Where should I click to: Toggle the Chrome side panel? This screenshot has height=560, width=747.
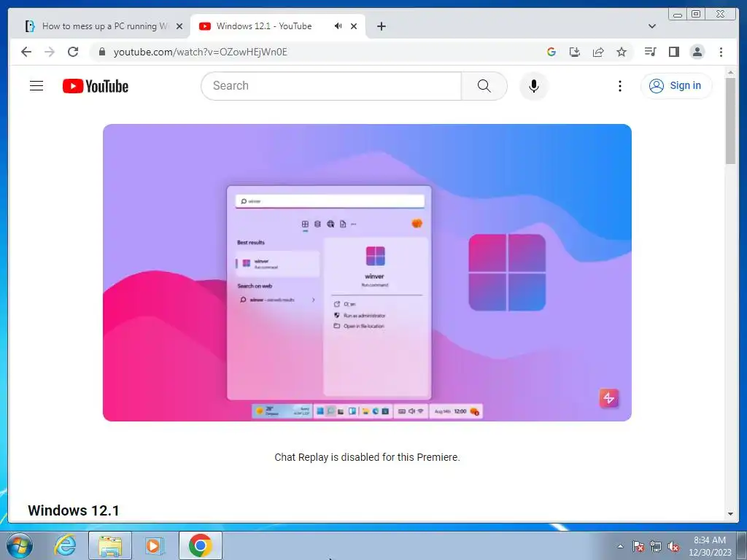click(673, 52)
